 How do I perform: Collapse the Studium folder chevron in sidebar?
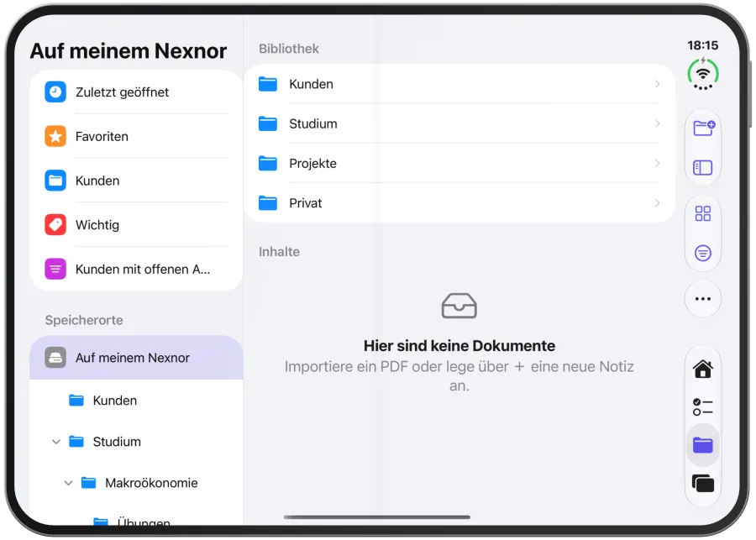[x=56, y=442]
